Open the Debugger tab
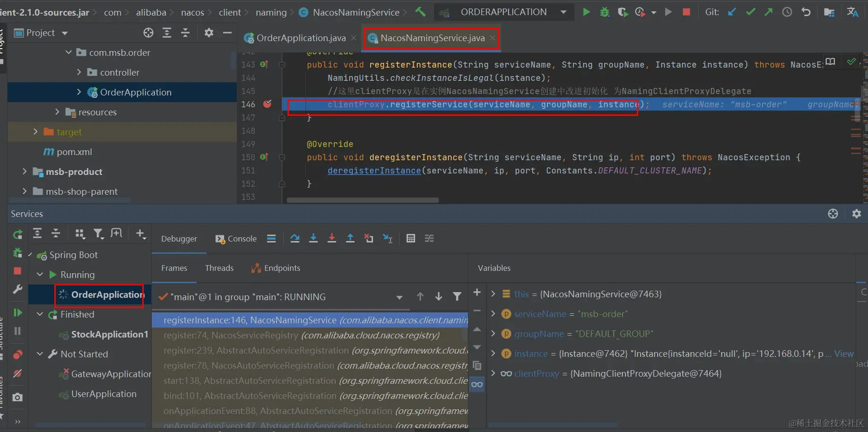This screenshot has width=868, height=432. tap(179, 239)
